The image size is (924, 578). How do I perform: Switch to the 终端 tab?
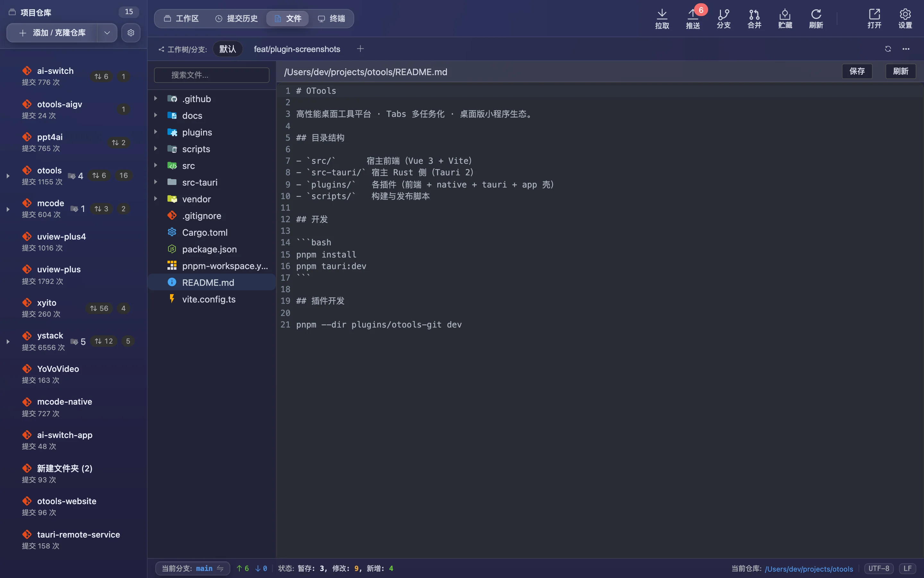click(x=331, y=19)
